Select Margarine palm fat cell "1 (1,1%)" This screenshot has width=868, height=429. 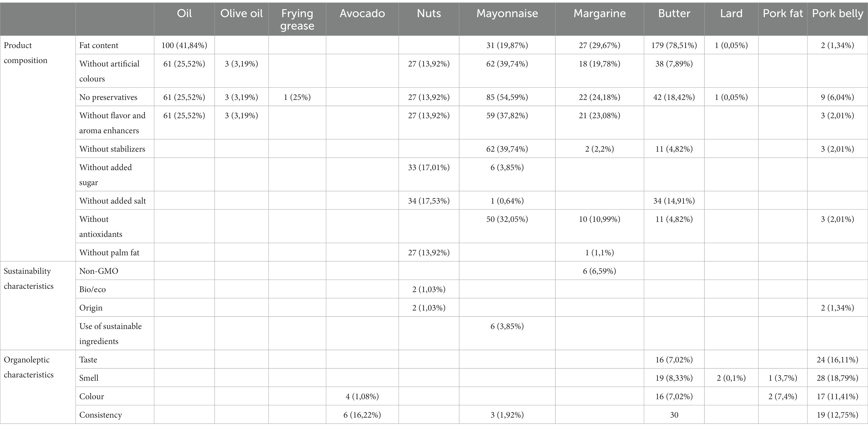(x=599, y=253)
